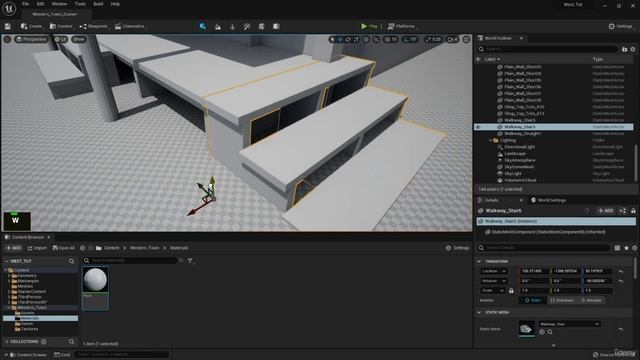640x360 pixels.
Task: Click Add component button in Details
Action: point(606,211)
